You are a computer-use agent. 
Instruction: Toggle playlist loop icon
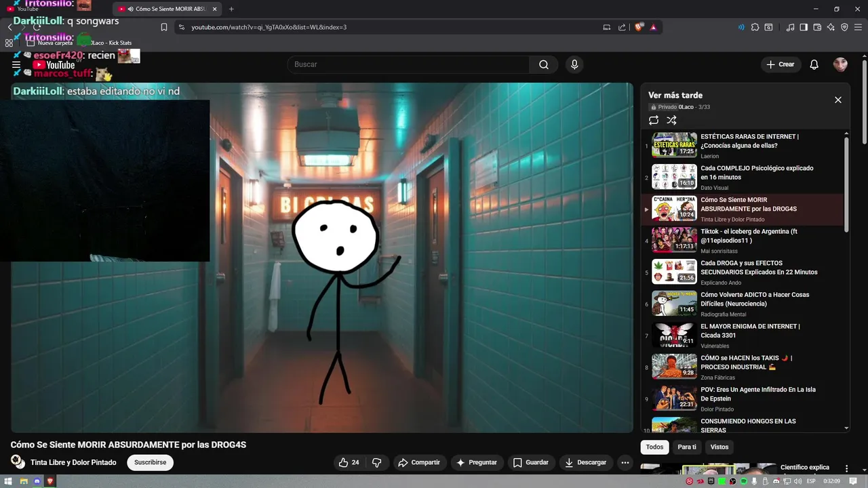(x=654, y=120)
